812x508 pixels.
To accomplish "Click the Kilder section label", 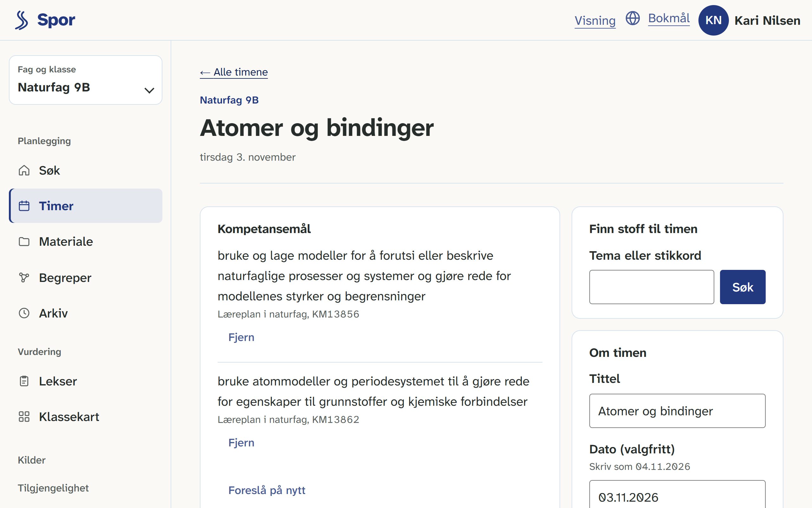I will 31,460.
